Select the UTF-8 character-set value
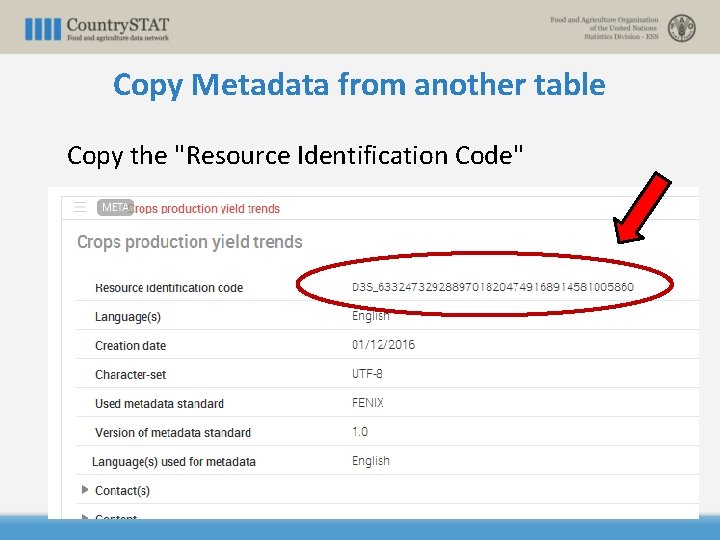This screenshot has width=720, height=540. 367,374
